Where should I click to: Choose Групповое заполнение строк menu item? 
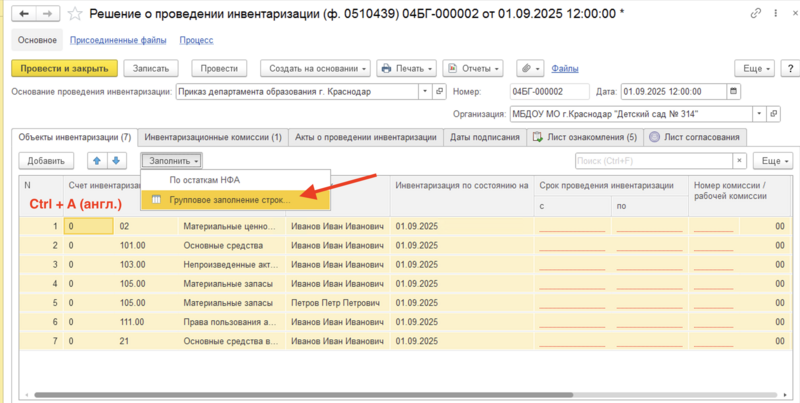click(x=230, y=200)
